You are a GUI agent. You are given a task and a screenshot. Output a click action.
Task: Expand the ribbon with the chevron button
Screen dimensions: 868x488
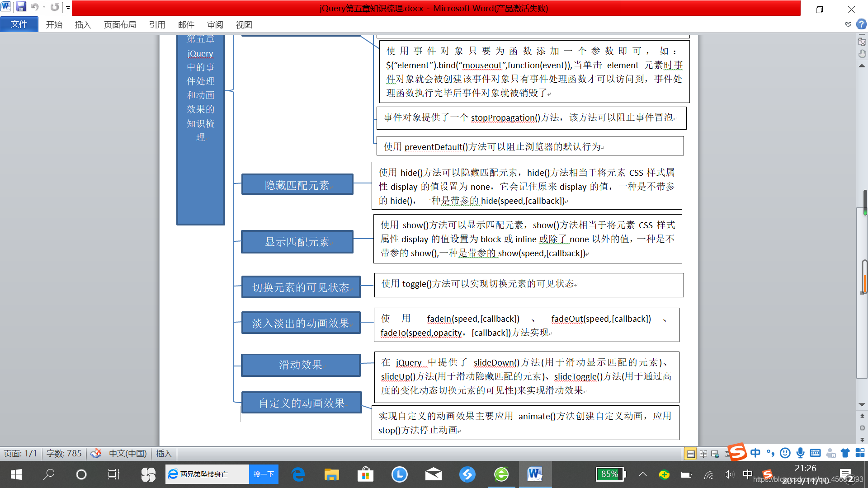848,24
